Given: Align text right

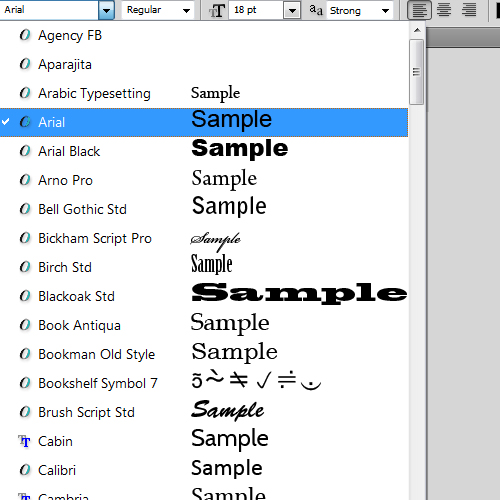Looking at the screenshot, I should pyautogui.click(x=469, y=10).
